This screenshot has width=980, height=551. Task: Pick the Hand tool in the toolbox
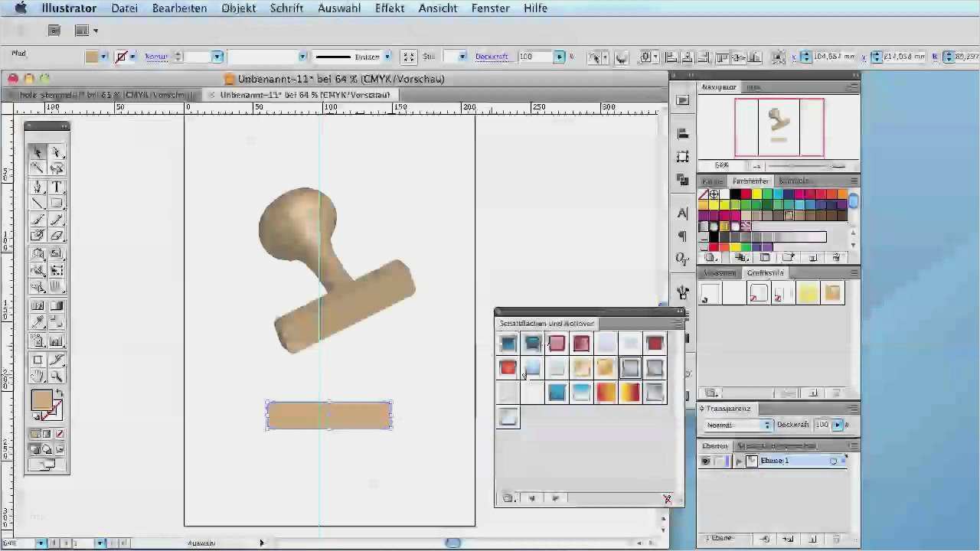coord(38,377)
